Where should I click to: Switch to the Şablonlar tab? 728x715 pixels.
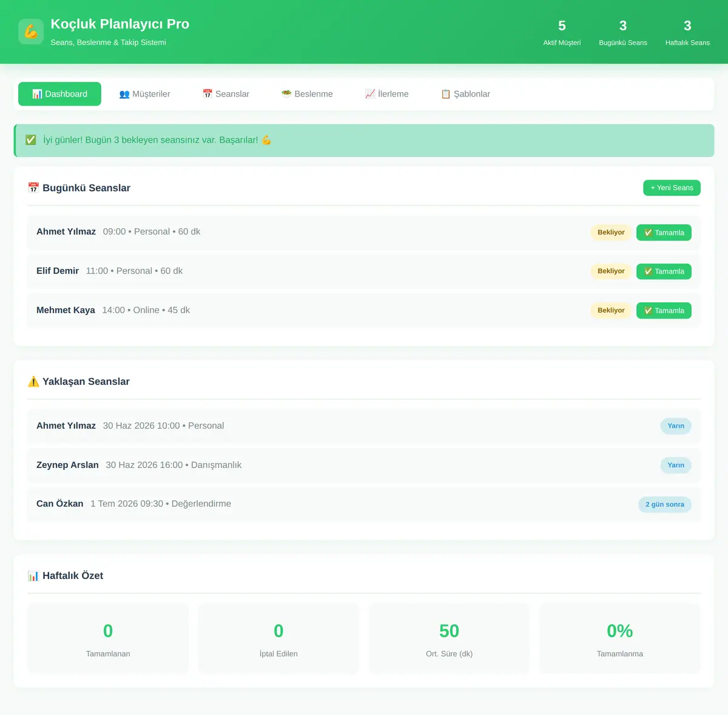(x=465, y=94)
